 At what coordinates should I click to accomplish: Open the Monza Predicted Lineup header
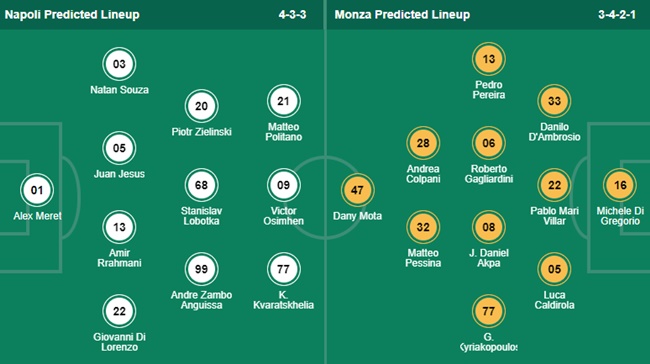[x=403, y=15]
